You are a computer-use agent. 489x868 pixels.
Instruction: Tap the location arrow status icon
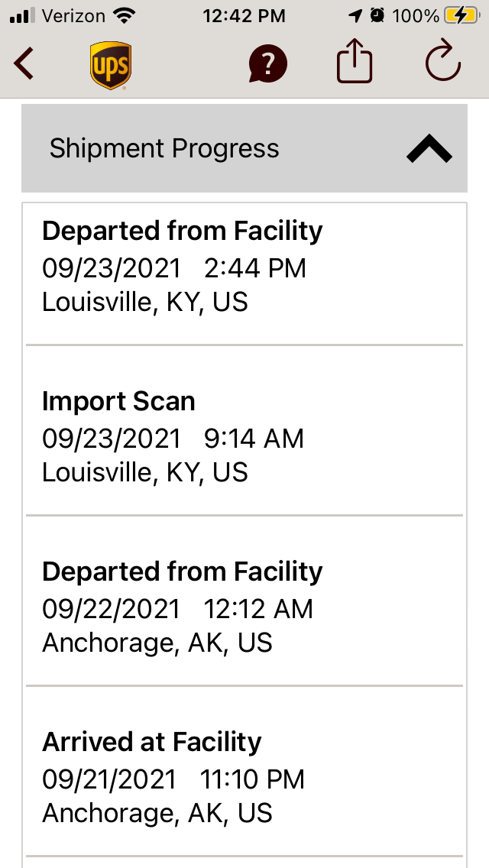[355, 16]
